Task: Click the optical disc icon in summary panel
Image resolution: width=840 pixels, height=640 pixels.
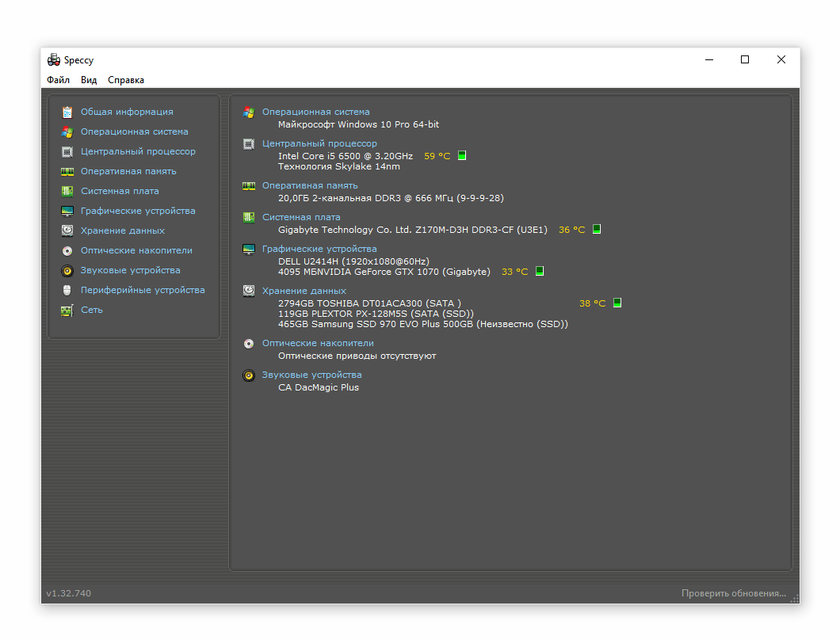Action: pos(249,343)
